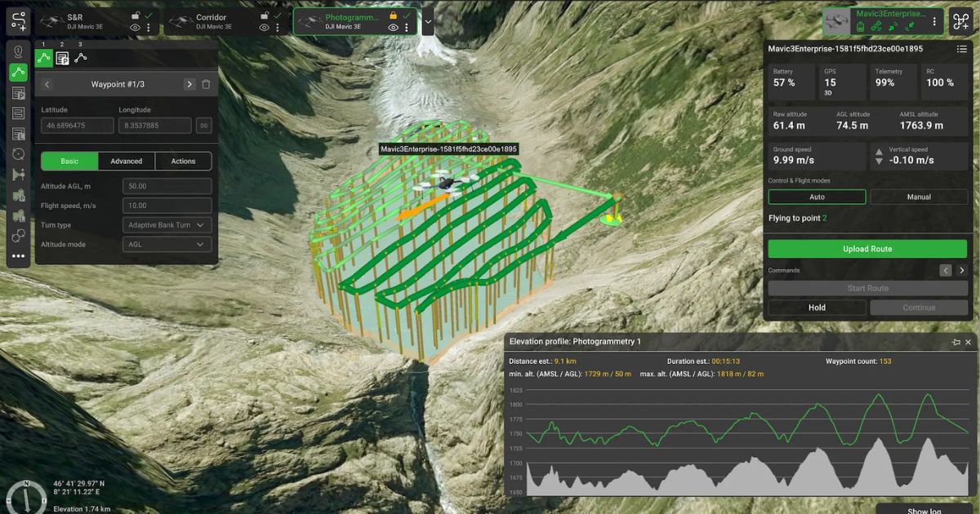This screenshot has width=980, height=514.
Task: Click the Flight speed input field
Action: (167, 206)
